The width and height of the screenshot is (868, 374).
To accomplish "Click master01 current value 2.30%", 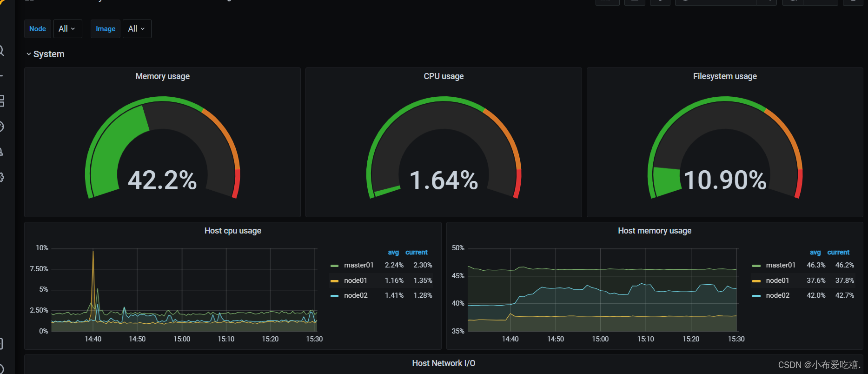I will pos(423,265).
